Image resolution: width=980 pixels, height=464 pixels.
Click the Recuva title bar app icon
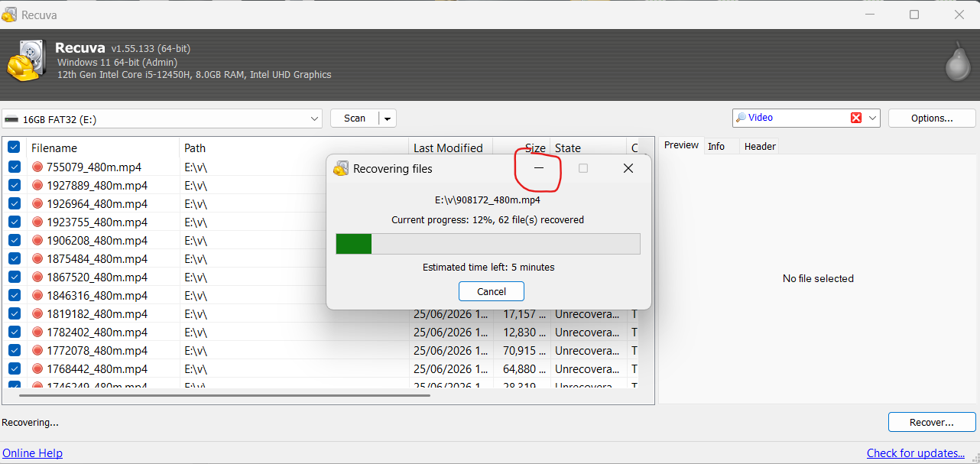point(9,15)
